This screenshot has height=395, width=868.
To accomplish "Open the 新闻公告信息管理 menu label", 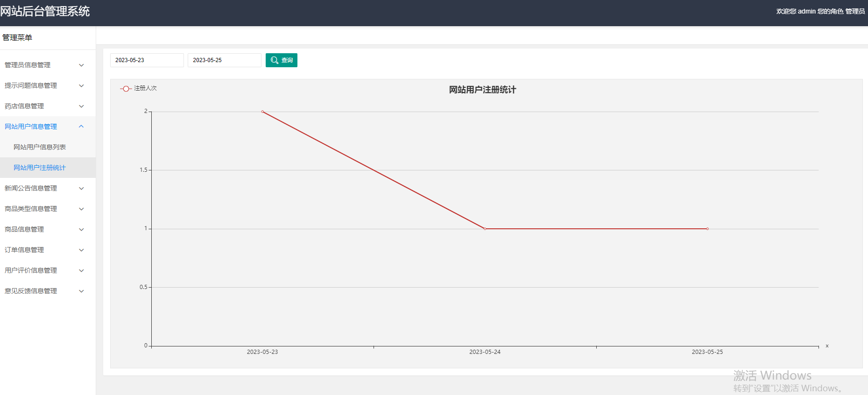I will point(31,188).
